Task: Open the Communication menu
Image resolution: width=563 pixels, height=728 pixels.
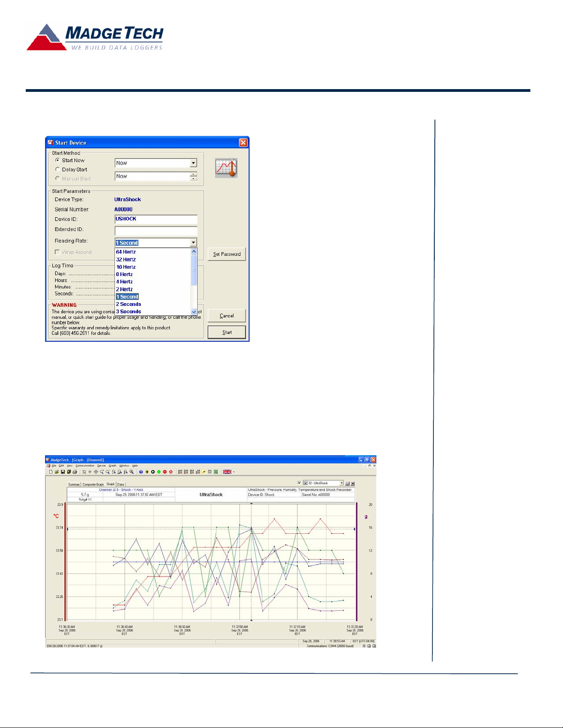Action: coord(85,466)
